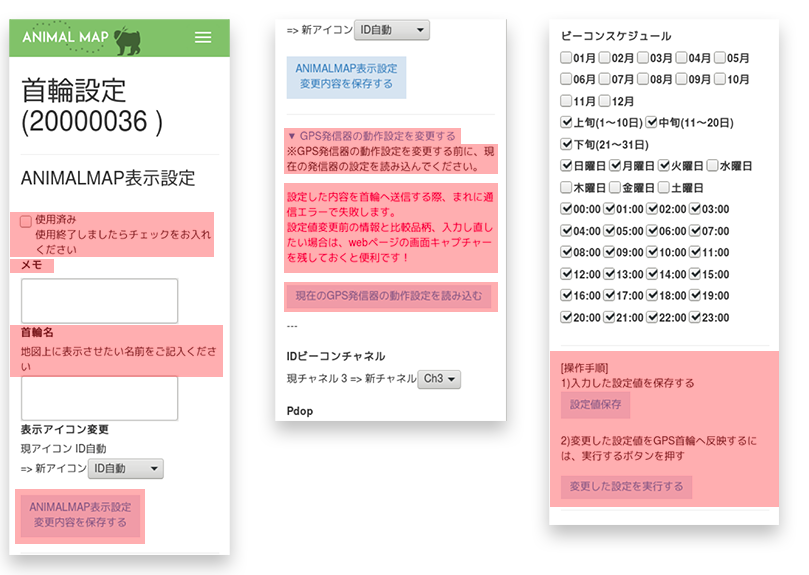809x575 pixels.
Task: Click the 首輪設定 (20000036) page title
Action: (92, 107)
